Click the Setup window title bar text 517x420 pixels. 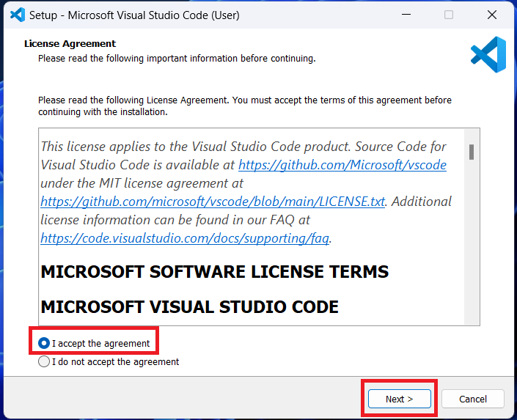click(x=134, y=15)
